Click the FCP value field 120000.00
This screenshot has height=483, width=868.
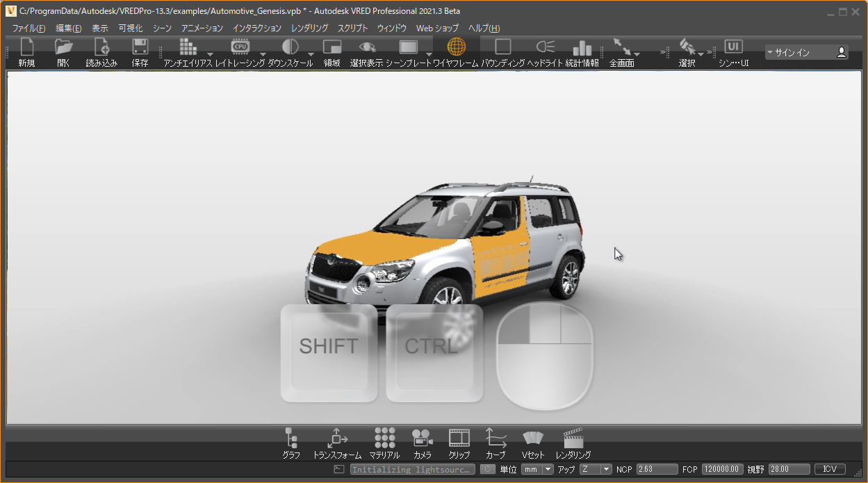[x=722, y=469]
